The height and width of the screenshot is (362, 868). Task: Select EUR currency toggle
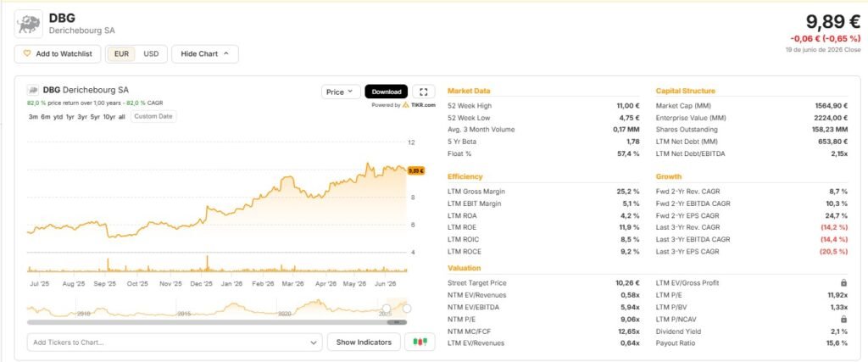click(x=122, y=54)
